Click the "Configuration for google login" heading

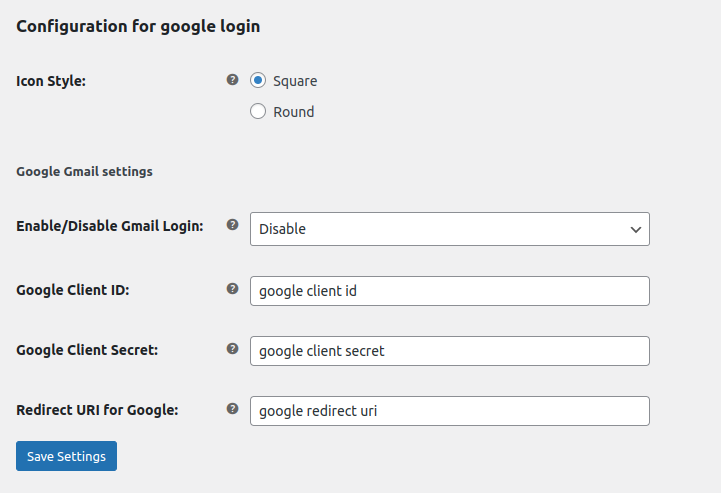click(x=138, y=27)
